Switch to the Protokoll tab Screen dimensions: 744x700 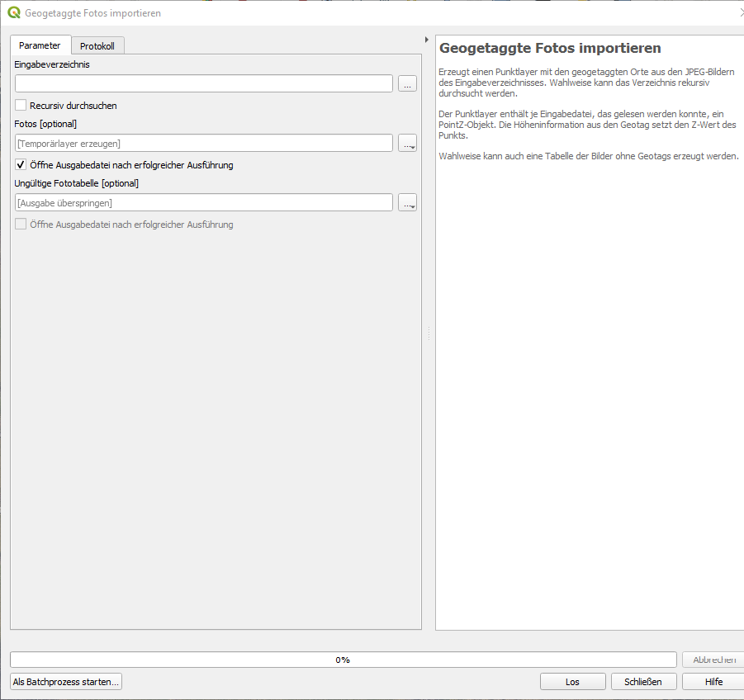(x=97, y=46)
